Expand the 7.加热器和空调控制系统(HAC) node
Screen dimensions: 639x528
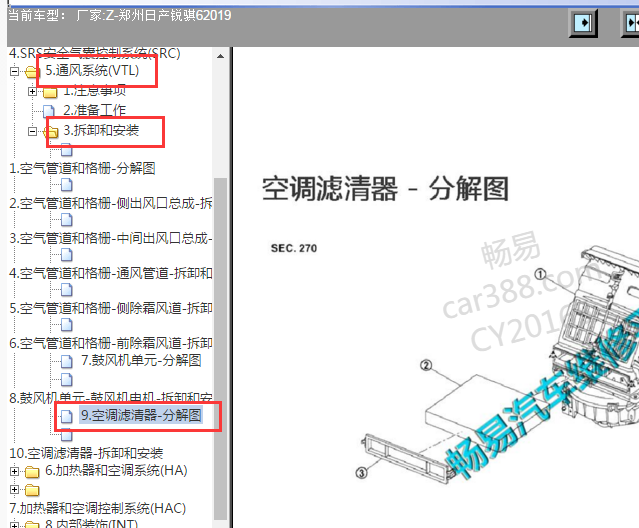pyautogui.click(x=14, y=489)
